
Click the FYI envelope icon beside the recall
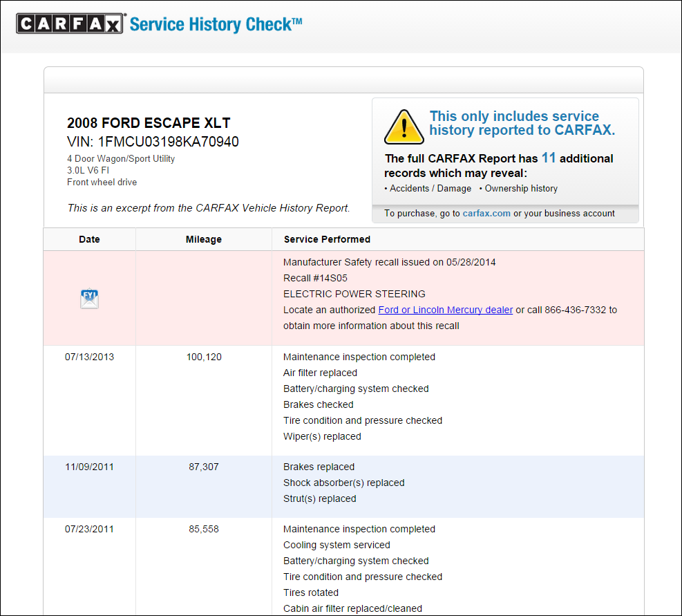(x=88, y=298)
